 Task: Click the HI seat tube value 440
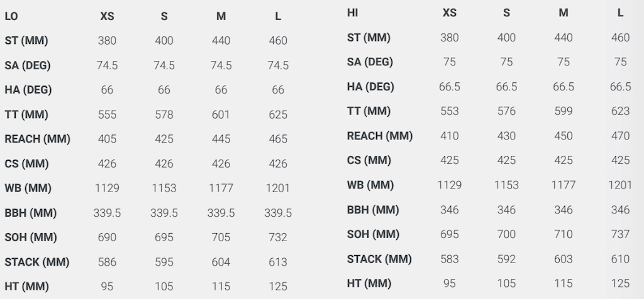click(x=563, y=38)
